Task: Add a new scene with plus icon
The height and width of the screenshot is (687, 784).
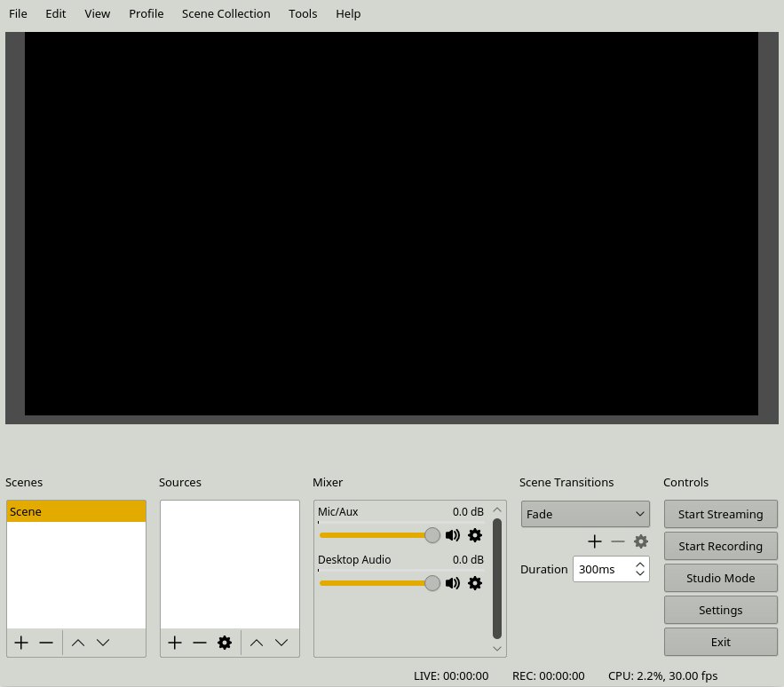Action: click(21, 643)
